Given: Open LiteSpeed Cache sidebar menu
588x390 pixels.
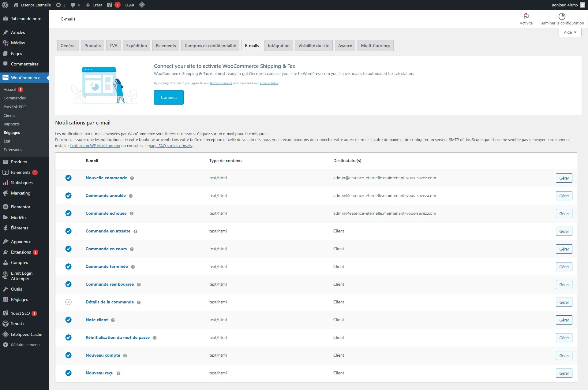Looking at the screenshot, I should (24, 334).
